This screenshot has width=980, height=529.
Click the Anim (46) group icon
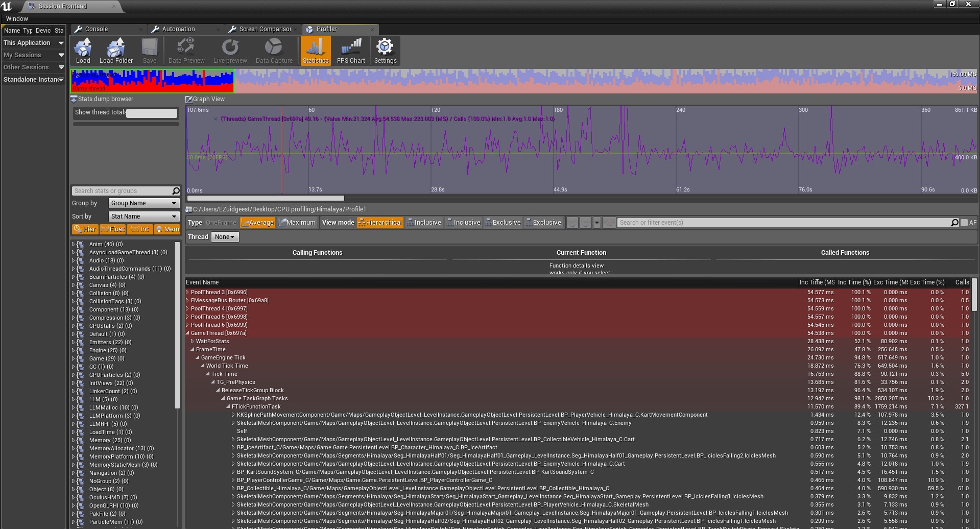[81, 244]
